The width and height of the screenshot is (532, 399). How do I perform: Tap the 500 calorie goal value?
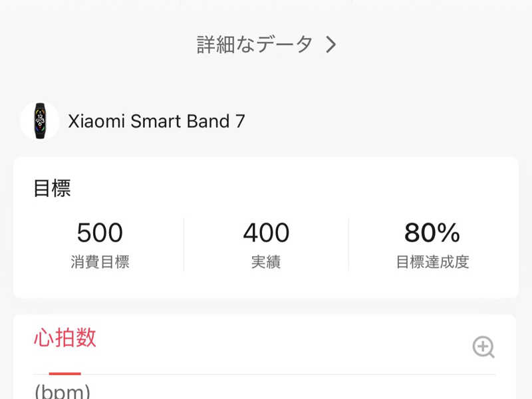tap(100, 233)
